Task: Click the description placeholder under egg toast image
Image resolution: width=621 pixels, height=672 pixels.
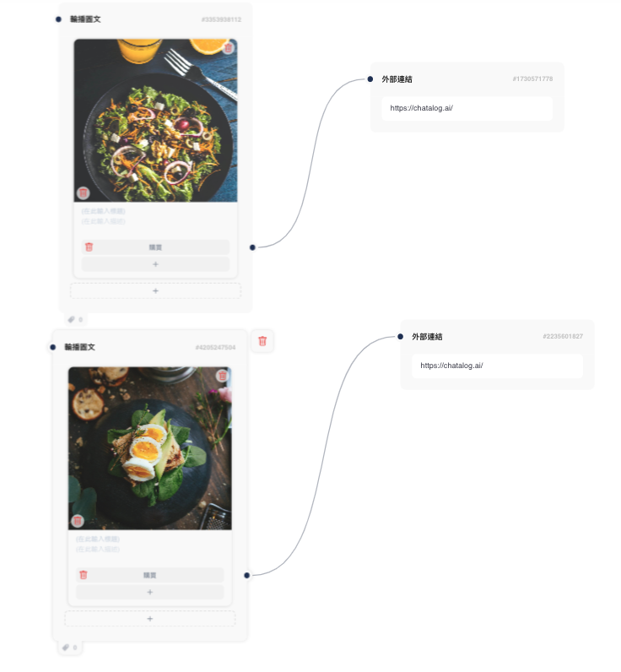Action: 98,549
